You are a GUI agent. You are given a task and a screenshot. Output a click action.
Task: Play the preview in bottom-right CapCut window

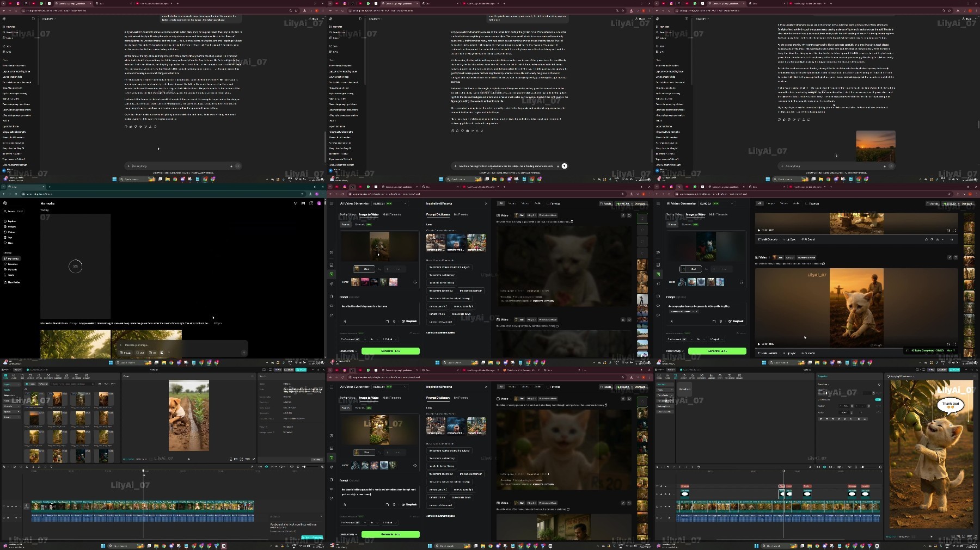click(x=931, y=536)
